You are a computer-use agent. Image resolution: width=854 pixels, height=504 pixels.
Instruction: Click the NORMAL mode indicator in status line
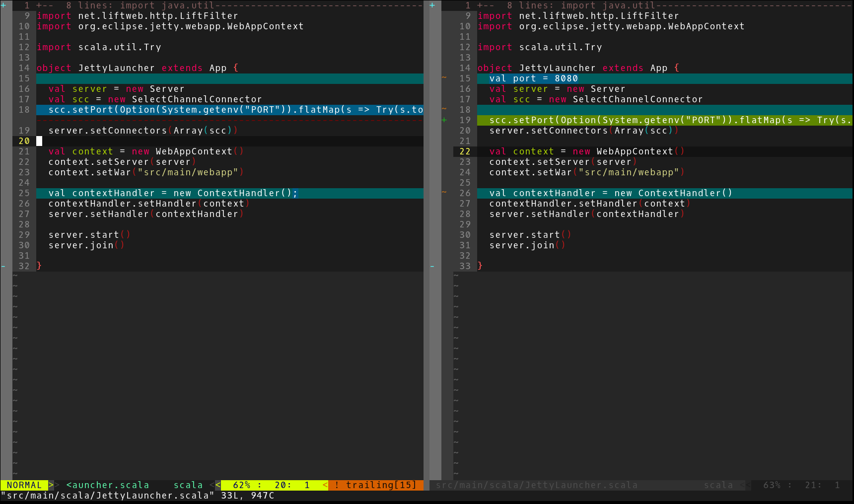pyautogui.click(x=24, y=485)
